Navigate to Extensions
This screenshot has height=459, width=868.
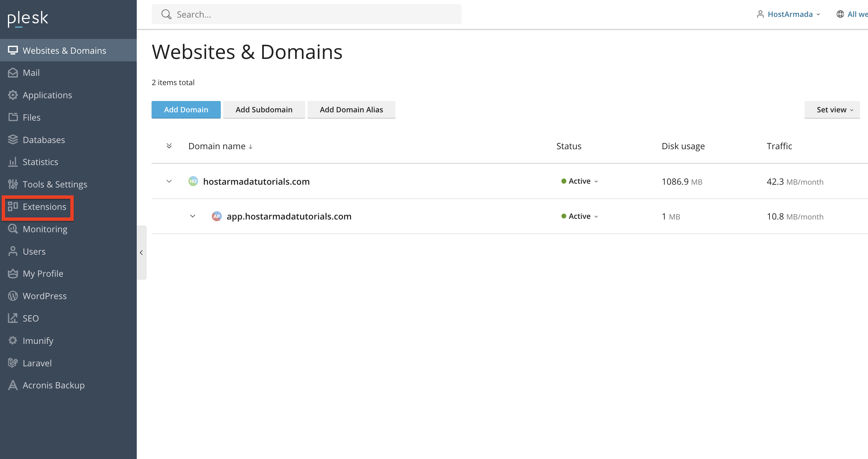click(x=68, y=206)
